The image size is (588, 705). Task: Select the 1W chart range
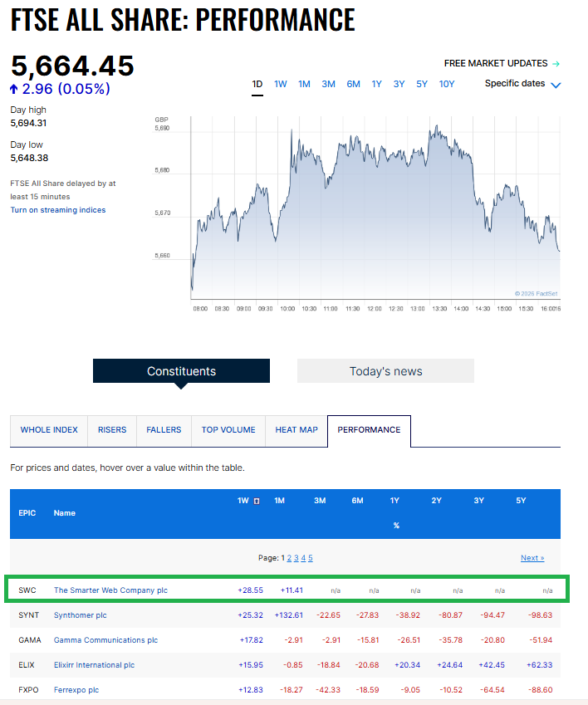pyautogui.click(x=281, y=84)
